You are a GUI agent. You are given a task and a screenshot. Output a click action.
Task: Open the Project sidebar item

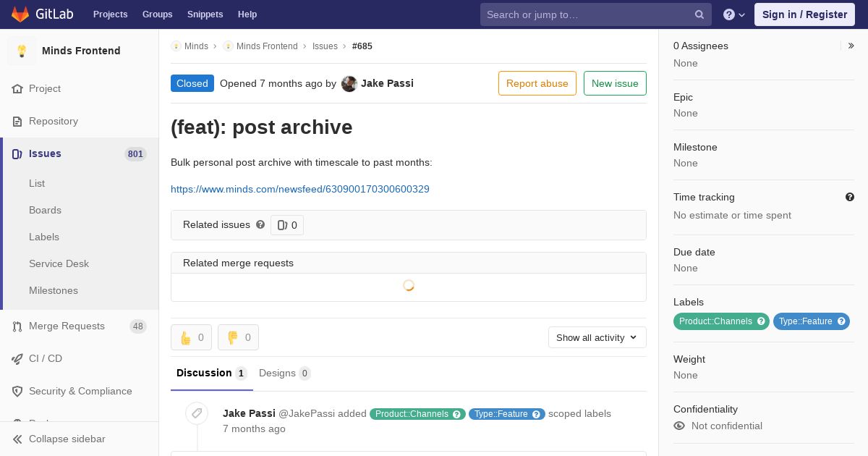[x=45, y=88]
